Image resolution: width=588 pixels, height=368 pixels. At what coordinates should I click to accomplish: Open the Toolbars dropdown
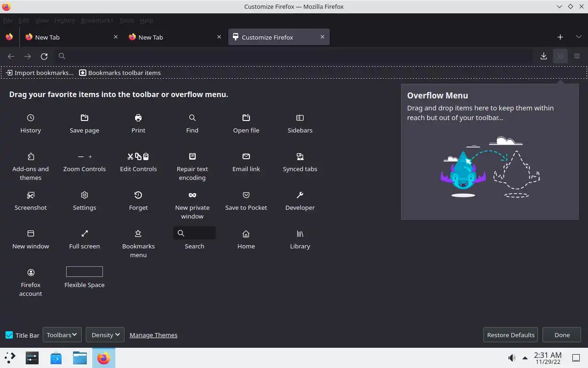coord(62,335)
